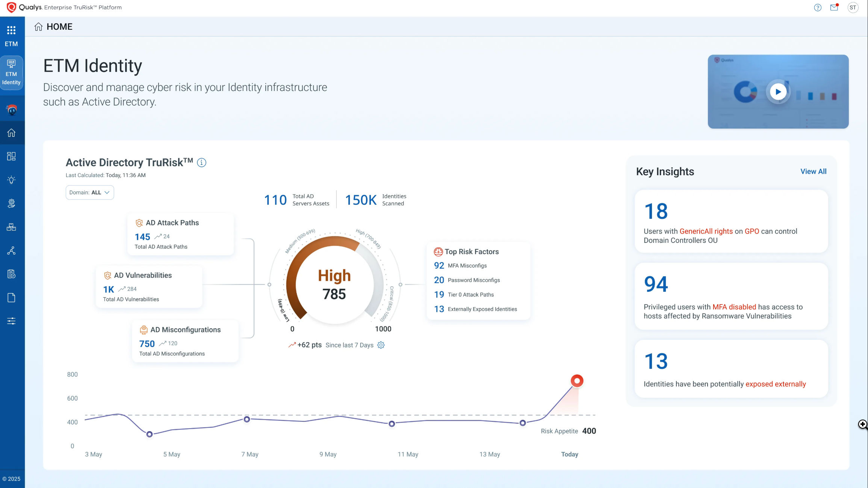This screenshot has width=868, height=488.
Task: Go to Home in the sidebar
Action: pyautogui.click(x=11, y=133)
